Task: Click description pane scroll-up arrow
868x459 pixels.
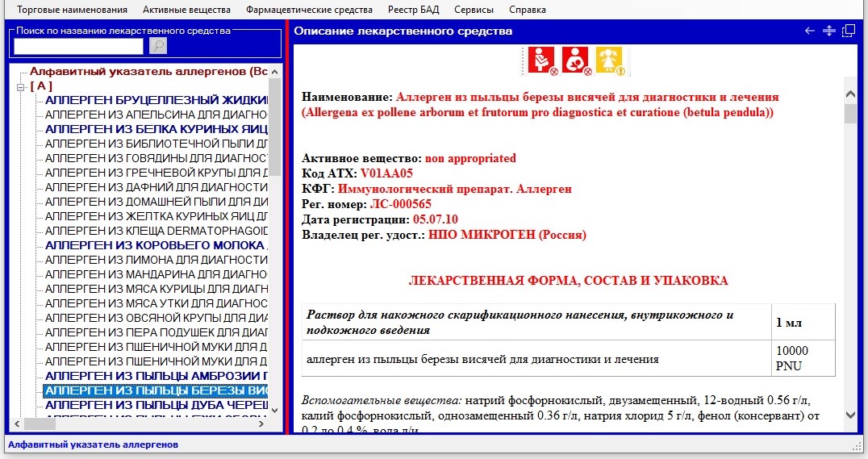Action: point(851,94)
